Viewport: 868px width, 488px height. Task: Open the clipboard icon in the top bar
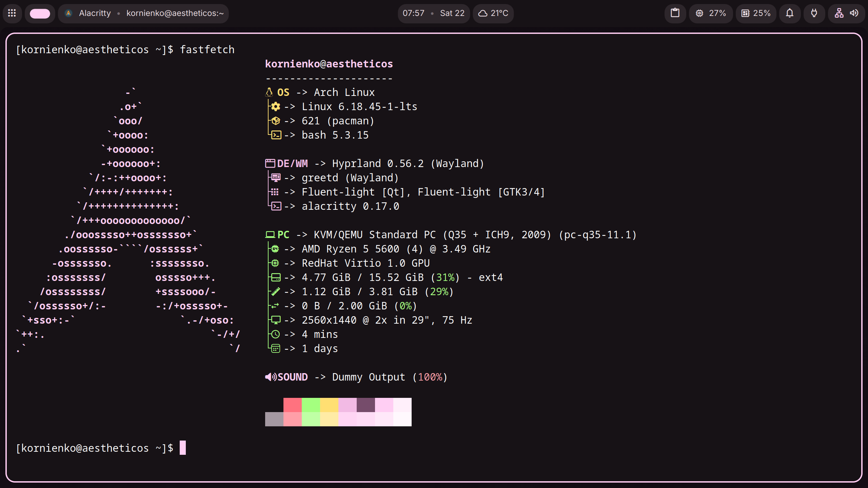pyautogui.click(x=675, y=13)
